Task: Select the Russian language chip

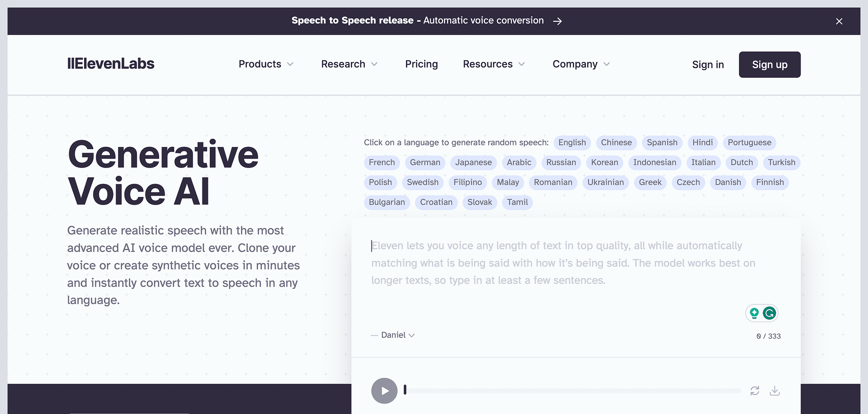Action: [561, 162]
